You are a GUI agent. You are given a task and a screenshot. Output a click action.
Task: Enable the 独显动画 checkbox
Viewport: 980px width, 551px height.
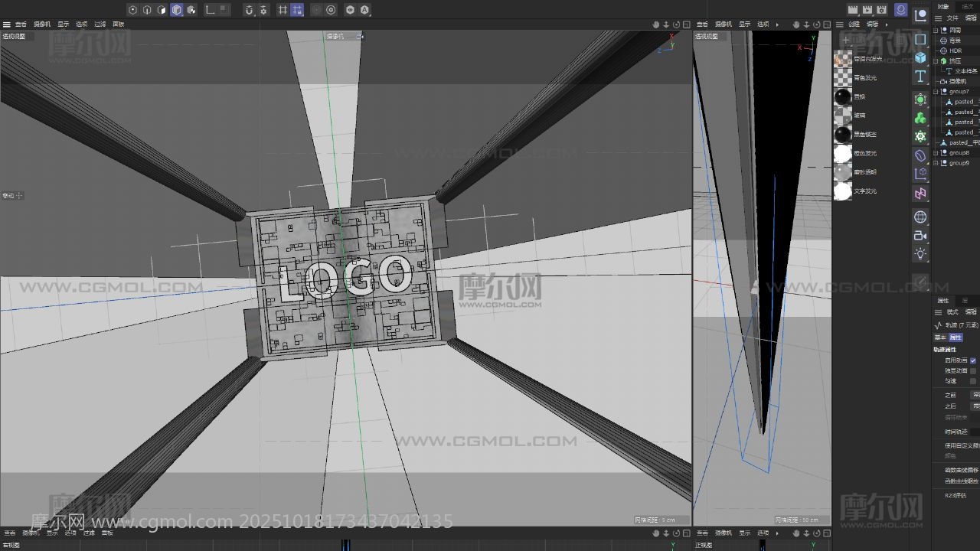[973, 370]
